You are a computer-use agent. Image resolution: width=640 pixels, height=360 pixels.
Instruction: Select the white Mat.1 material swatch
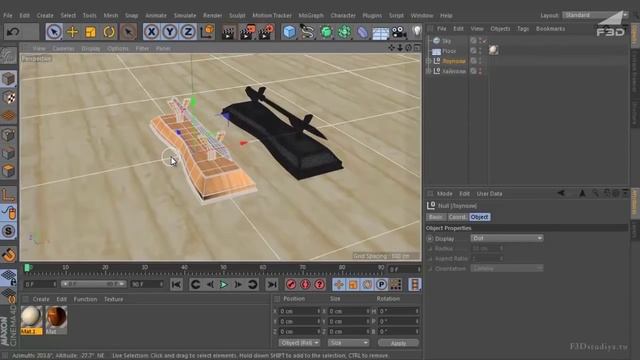(x=31, y=320)
